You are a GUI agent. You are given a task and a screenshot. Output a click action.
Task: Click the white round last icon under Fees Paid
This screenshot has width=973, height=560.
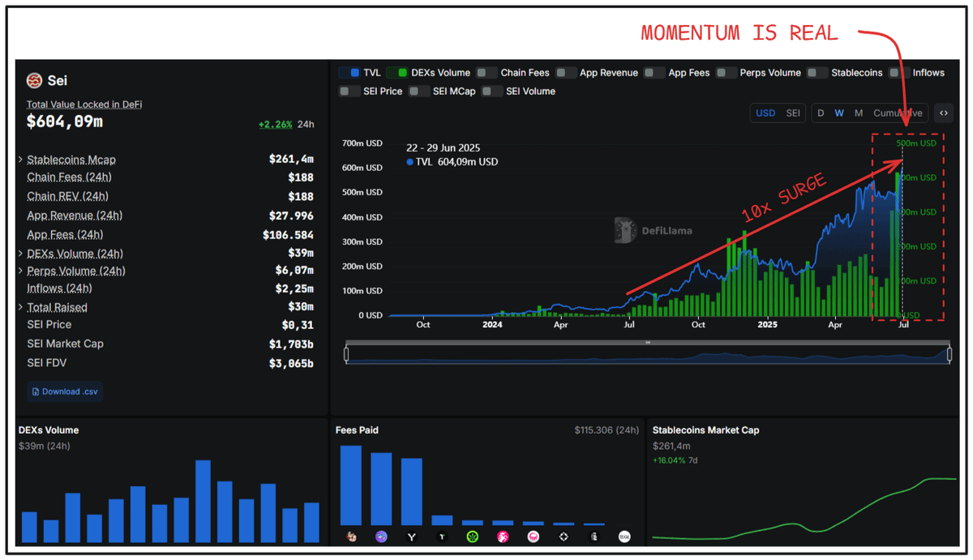(x=624, y=536)
